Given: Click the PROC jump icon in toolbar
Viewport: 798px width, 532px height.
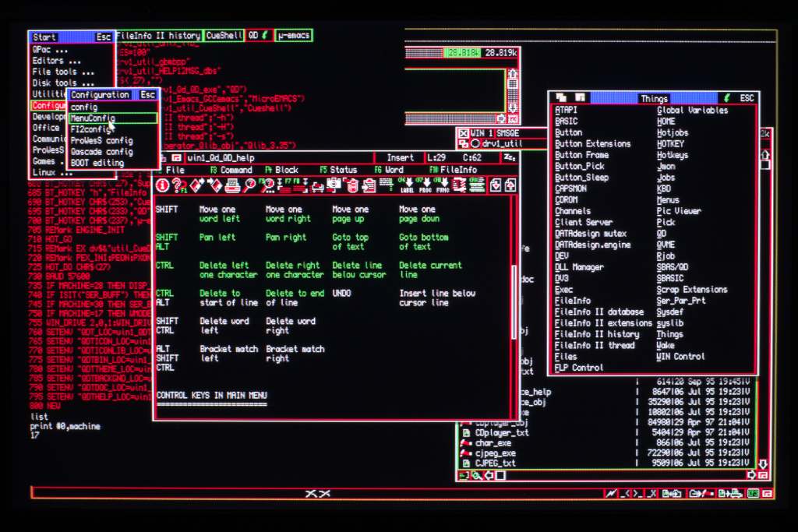Looking at the screenshot, I should point(425,185).
